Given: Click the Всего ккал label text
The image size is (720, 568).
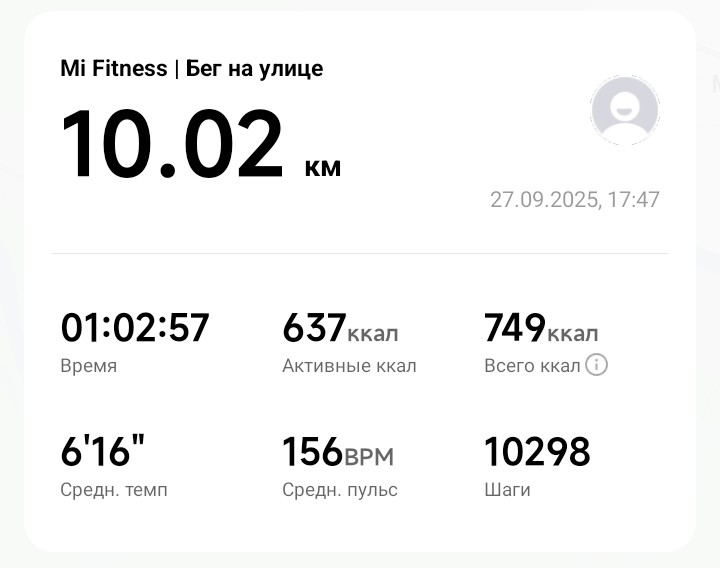Looking at the screenshot, I should [x=532, y=366].
